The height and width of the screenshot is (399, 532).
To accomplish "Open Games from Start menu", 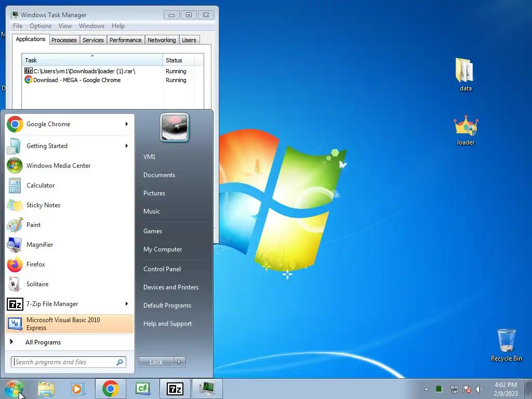I will pyautogui.click(x=153, y=231).
